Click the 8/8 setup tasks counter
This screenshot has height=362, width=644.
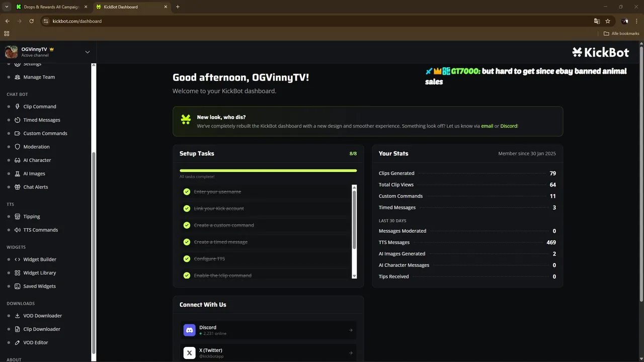click(x=353, y=153)
